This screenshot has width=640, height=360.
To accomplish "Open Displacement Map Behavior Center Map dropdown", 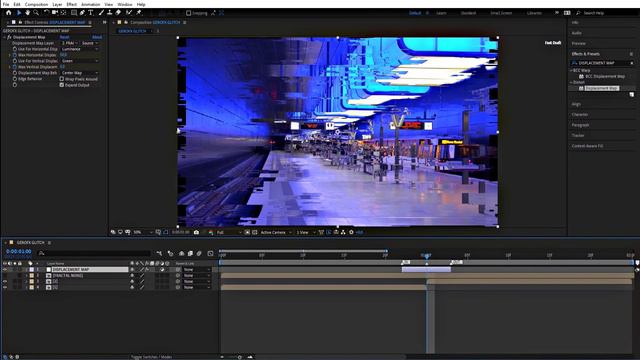I will coord(80,73).
